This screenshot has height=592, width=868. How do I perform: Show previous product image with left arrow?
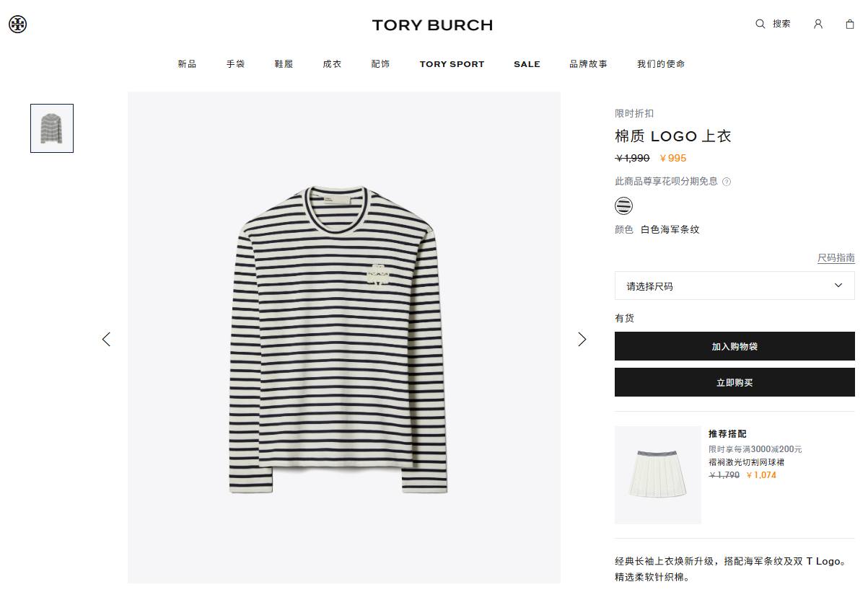point(106,339)
